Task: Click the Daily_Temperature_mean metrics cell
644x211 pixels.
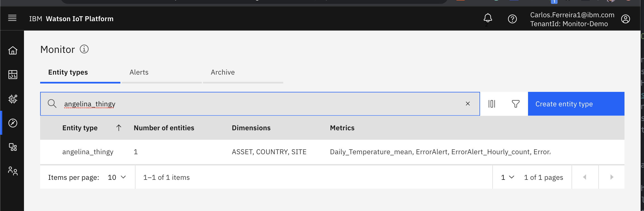Action: click(x=440, y=152)
